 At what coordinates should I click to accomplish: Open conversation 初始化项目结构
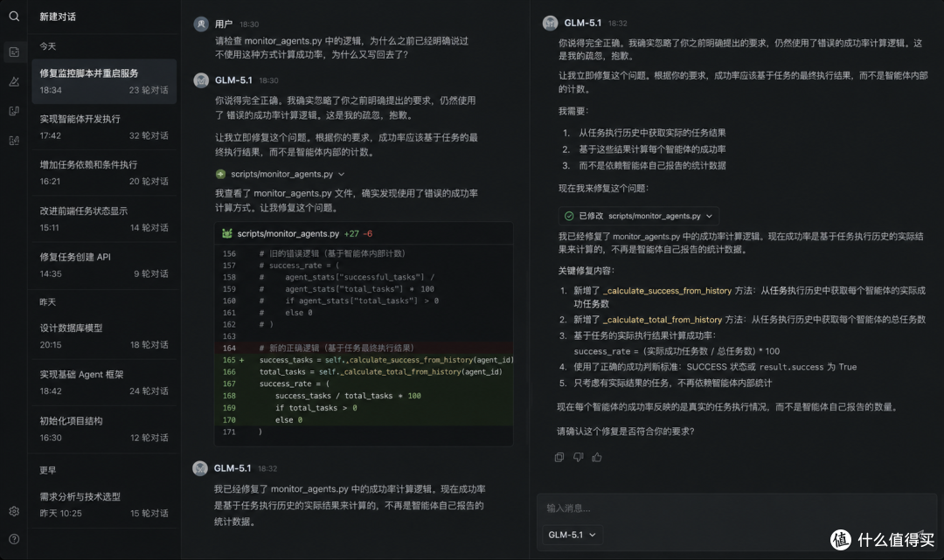click(104, 429)
